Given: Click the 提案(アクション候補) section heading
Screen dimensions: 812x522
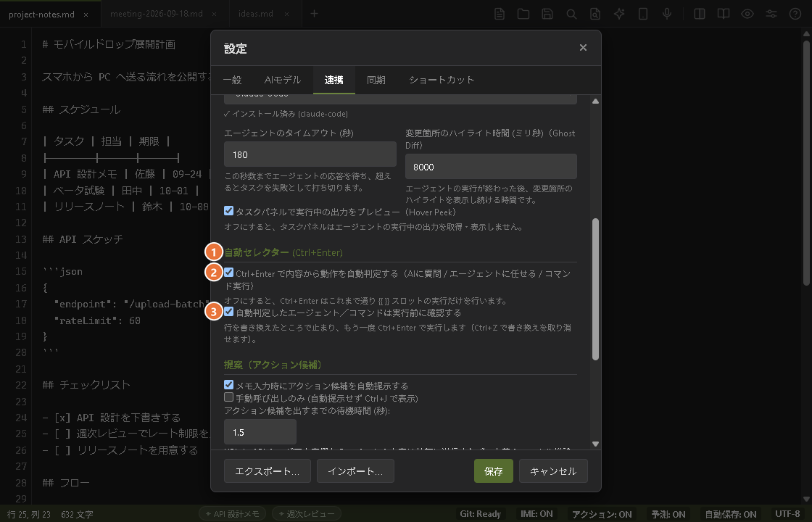Looking at the screenshot, I should click(x=273, y=365).
